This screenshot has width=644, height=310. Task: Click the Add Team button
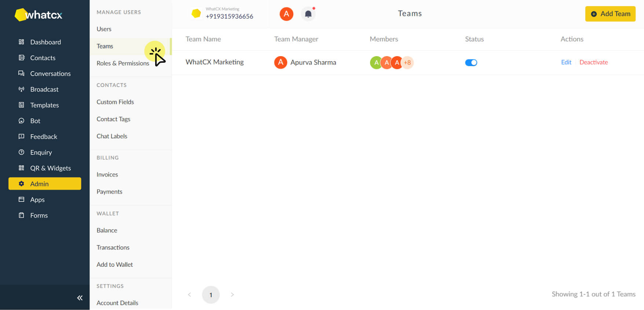click(610, 14)
